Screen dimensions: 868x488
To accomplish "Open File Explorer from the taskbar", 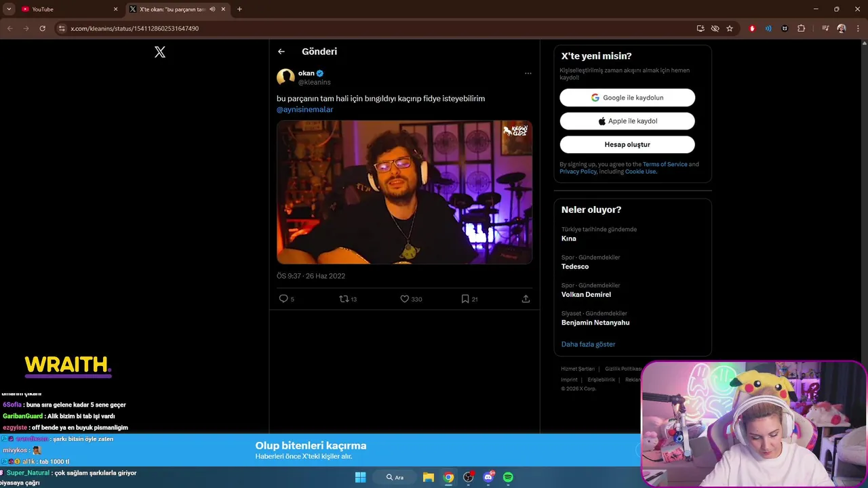I will pyautogui.click(x=429, y=477).
